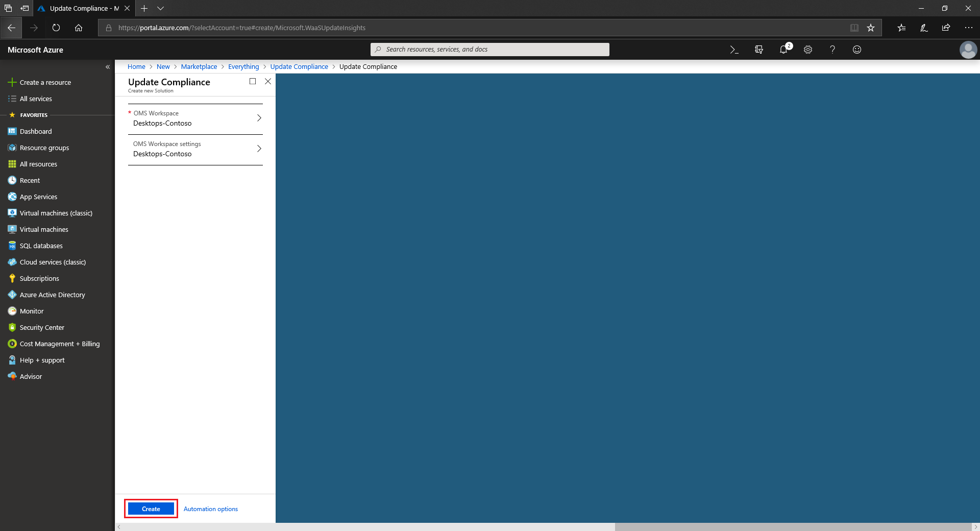Open SQL databases icon
980x531 pixels.
tap(12, 246)
